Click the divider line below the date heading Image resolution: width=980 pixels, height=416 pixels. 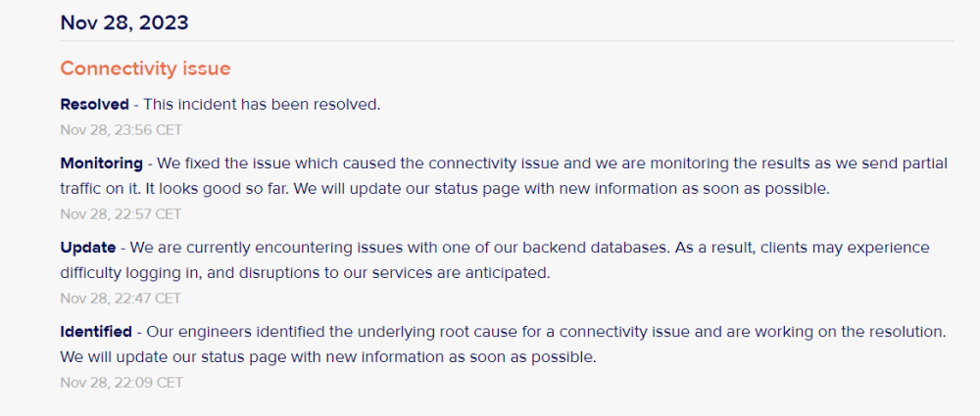[x=507, y=41]
